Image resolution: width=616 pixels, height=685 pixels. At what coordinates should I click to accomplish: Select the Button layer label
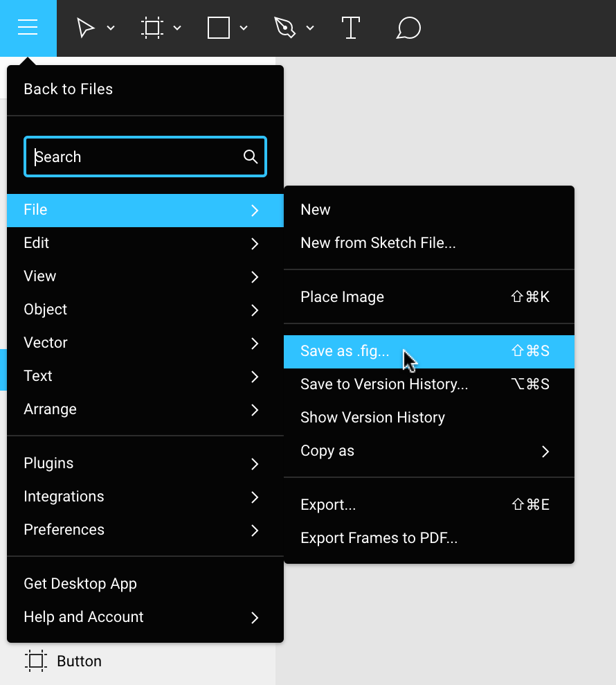tap(79, 661)
